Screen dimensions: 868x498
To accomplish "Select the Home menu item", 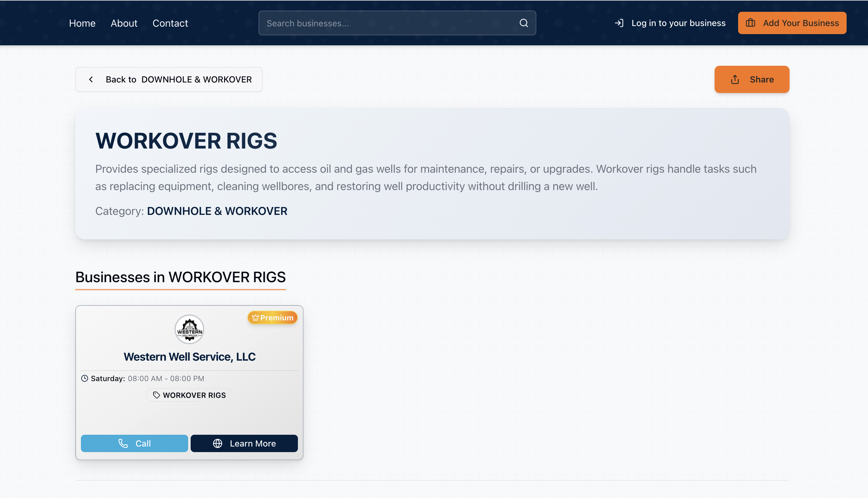I will click(82, 23).
